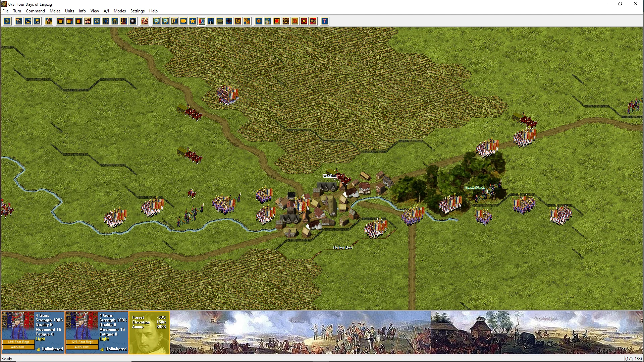This screenshot has width=644, height=362.
Task: Click the black cannonball toolbar icon
Action: (133, 21)
